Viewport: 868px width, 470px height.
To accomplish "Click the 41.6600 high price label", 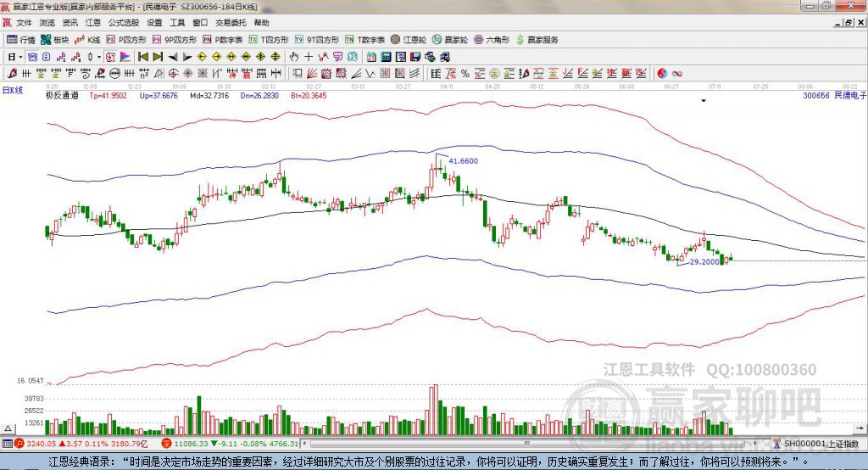I will click(464, 160).
